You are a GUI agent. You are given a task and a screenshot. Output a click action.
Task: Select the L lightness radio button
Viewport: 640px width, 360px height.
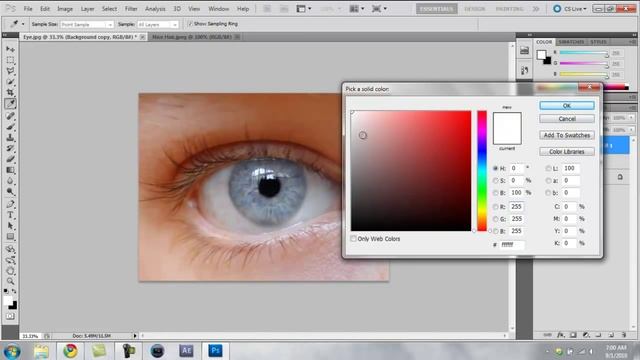point(548,168)
